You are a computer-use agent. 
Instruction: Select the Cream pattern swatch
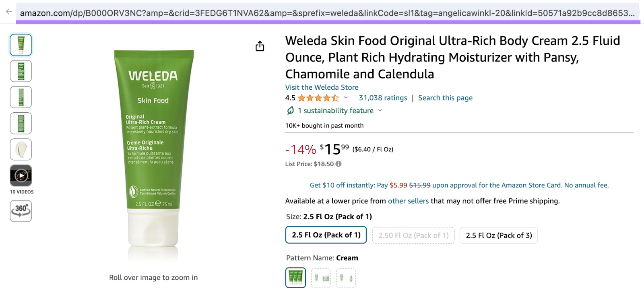coord(295,278)
